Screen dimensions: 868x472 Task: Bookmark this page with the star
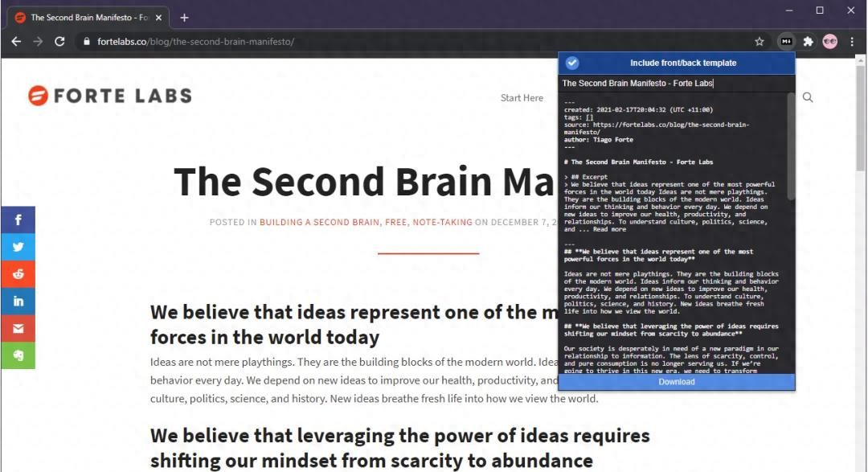coord(759,42)
